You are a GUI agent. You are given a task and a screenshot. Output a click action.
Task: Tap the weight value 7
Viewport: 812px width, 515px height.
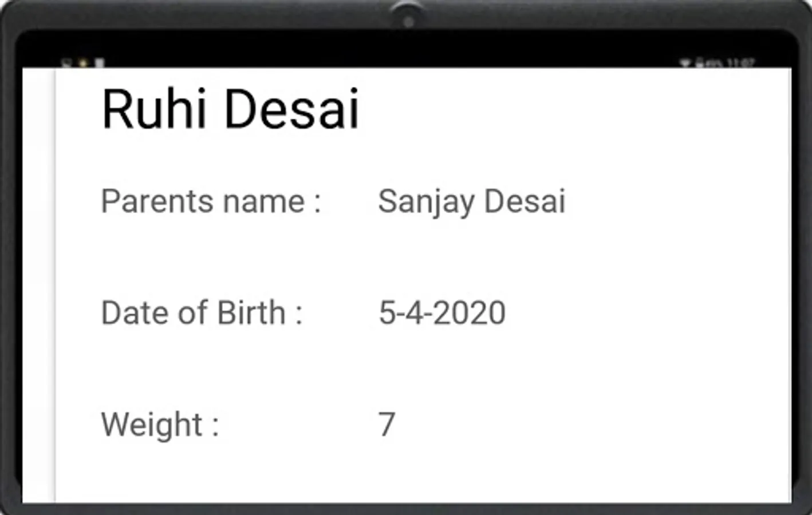click(x=387, y=424)
